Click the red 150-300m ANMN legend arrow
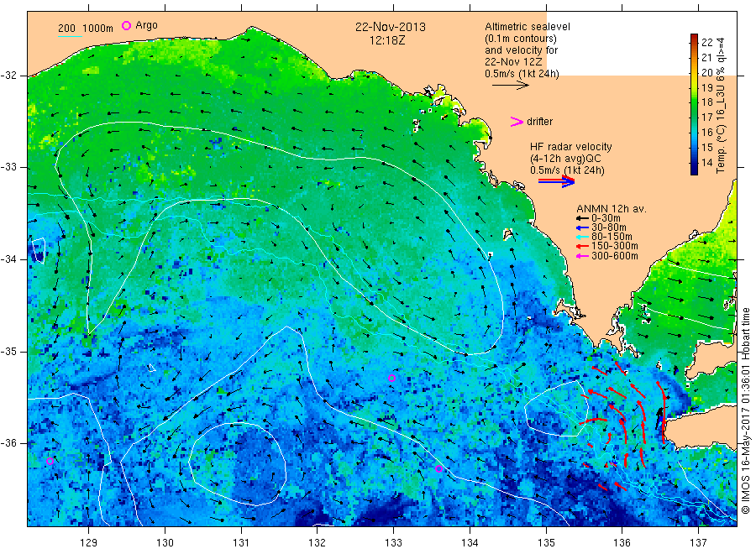This screenshot has height=554, width=756. [x=582, y=246]
